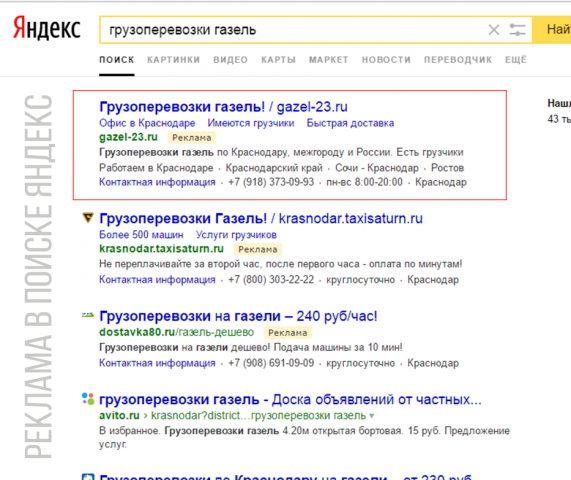Switch to the Маркет tab
571x480 pixels.
pyautogui.click(x=328, y=60)
